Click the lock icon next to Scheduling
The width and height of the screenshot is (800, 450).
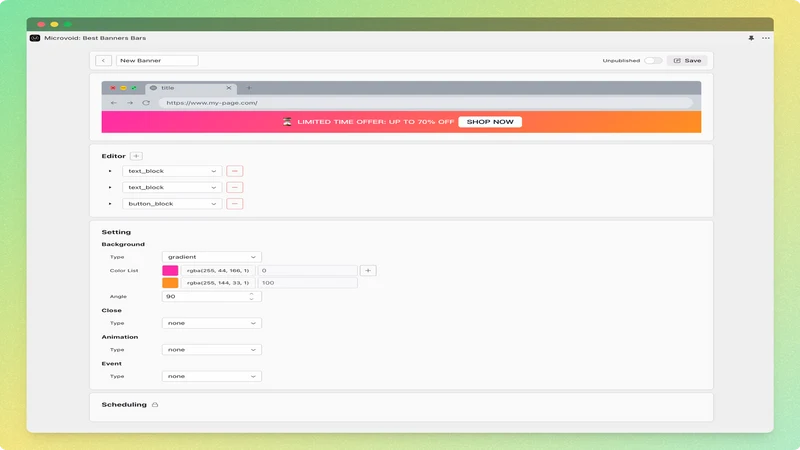coord(155,405)
